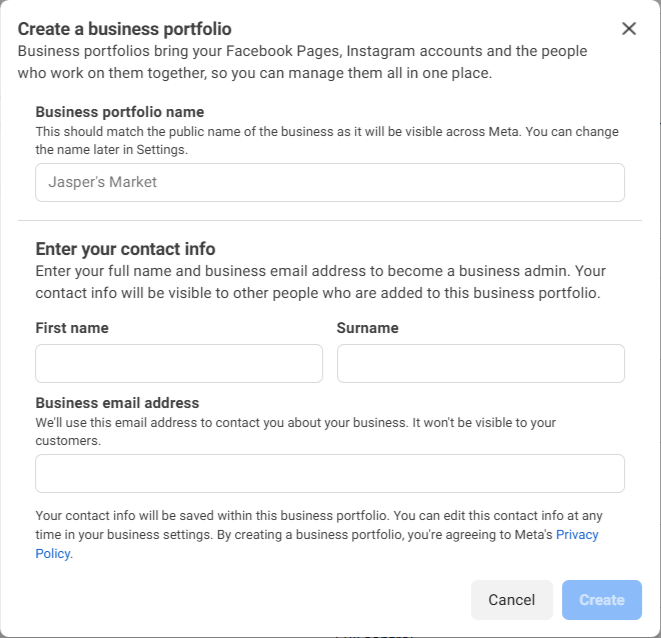This screenshot has height=638, width=661.
Task: Click the divider line above the contact info section
Action: 330,220
